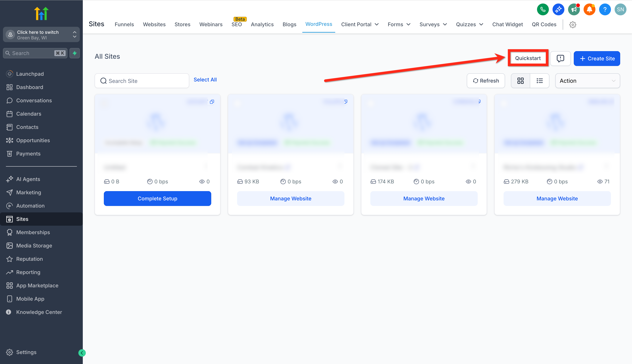Expand the Client Portal menu
Viewport: 632px width, 364px height.
[x=360, y=25]
